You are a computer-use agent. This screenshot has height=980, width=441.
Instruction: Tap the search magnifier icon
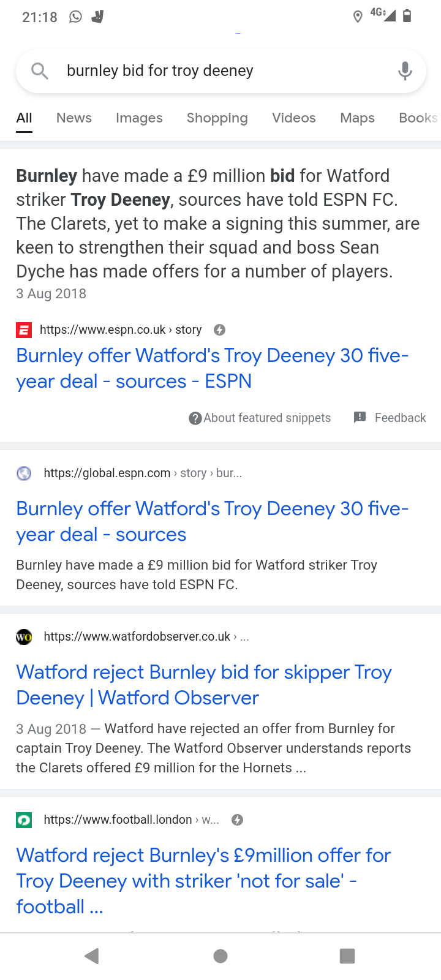pos(40,71)
